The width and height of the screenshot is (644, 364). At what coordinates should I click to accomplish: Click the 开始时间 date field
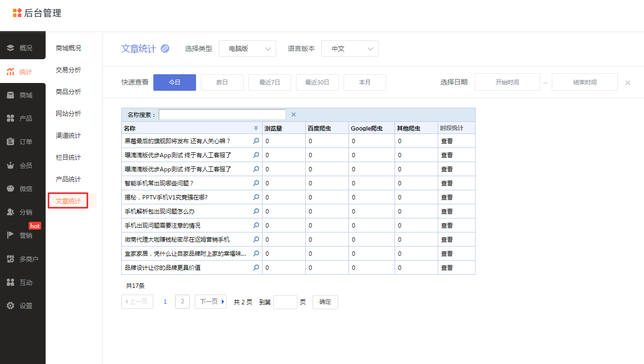click(507, 83)
